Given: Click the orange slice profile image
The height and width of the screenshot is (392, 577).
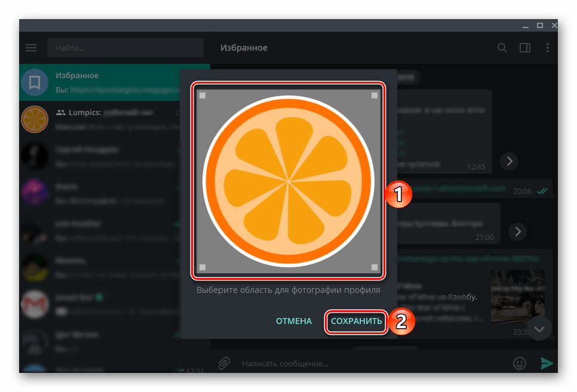Looking at the screenshot, I should coord(288,181).
